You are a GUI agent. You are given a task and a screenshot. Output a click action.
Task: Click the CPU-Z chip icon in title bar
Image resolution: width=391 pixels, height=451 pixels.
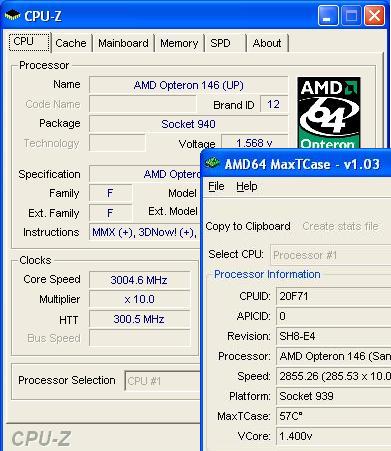(12, 15)
